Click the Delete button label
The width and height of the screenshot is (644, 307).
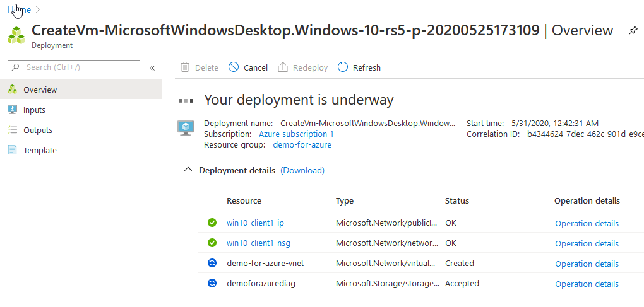point(206,67)
